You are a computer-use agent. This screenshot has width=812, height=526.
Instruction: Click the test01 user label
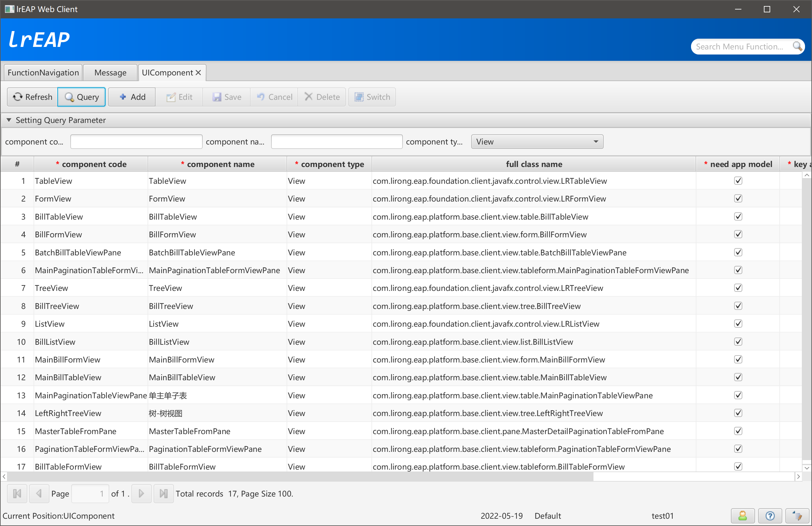pyautogui.click(x=662, y=516)
